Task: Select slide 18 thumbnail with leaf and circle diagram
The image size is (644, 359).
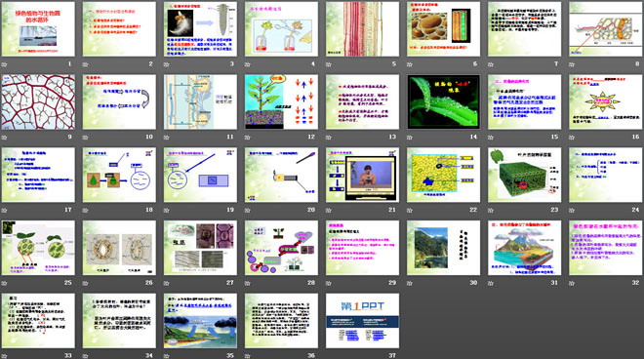Action: click(119, 175)
